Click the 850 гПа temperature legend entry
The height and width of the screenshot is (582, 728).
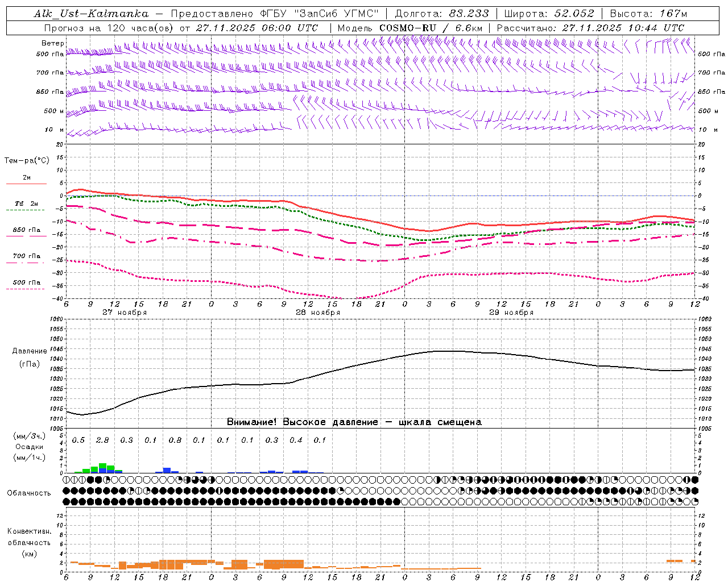click(27, 230)
